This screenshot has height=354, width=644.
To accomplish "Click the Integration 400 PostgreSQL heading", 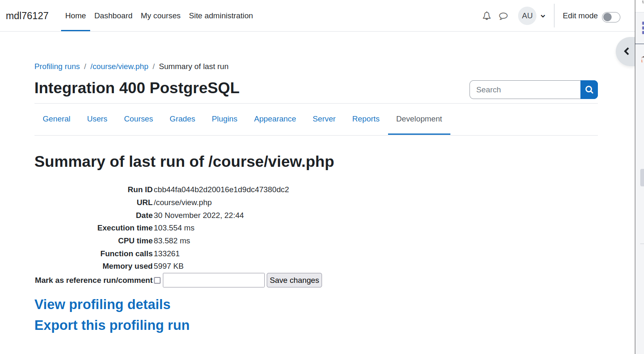I will (137, 88).
